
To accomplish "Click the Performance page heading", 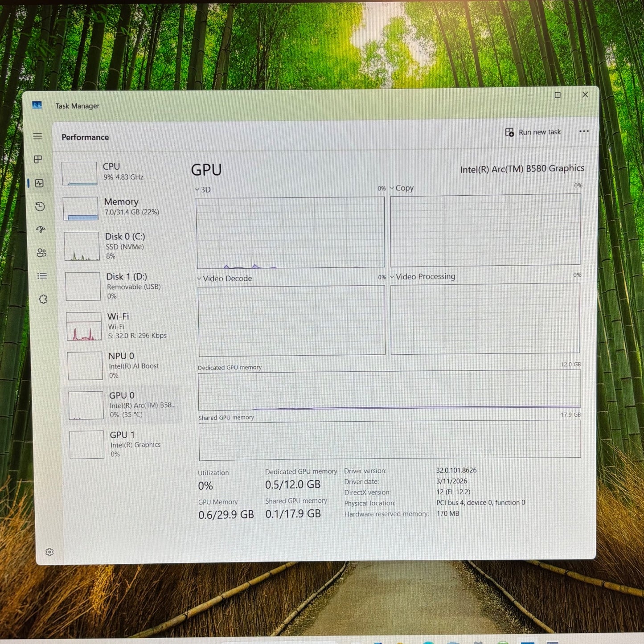I will (85, 137).
